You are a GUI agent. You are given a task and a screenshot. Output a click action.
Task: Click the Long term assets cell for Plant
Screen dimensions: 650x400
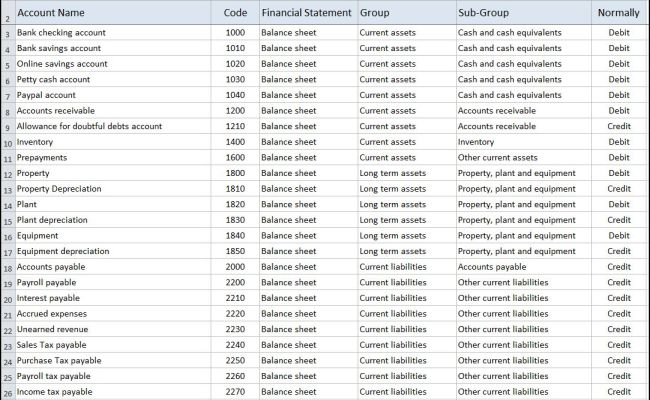pos(407,204)
